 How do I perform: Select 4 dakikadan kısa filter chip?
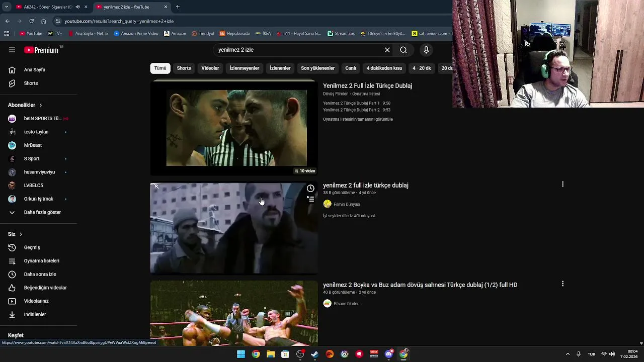(x=384, y=68)
